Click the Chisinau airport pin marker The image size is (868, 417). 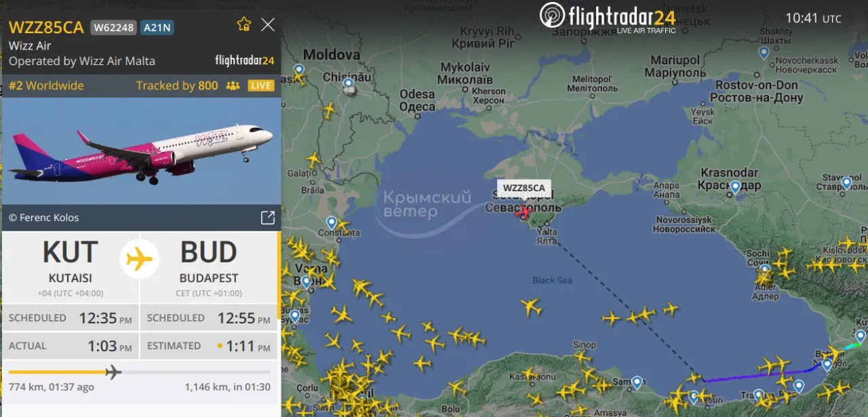pyautogui.click(x=349, y=85)
